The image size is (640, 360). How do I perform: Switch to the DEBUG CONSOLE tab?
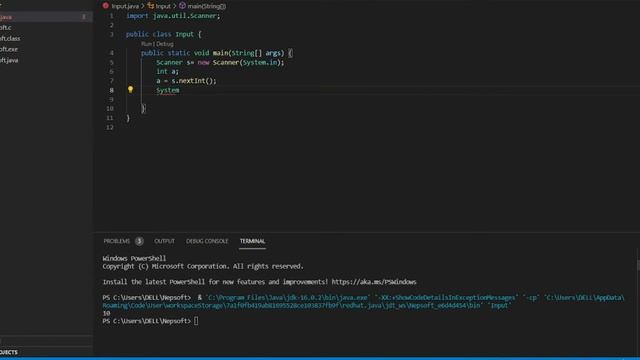click(x=207, y=241)
